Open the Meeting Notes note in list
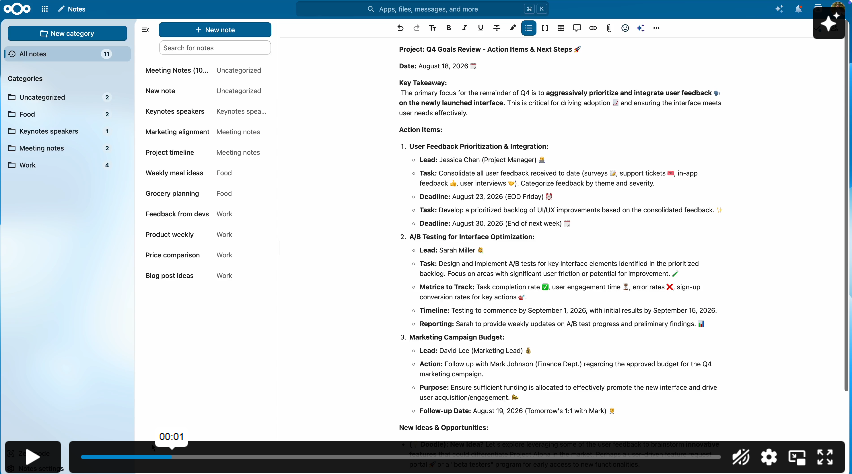The width and height of the screenshot is (852, 474). click(x=206, y=71)
